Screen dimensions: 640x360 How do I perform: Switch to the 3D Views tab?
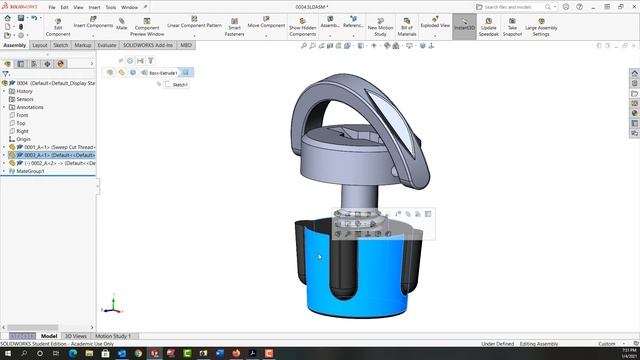pyautogui.click(x=76, y=336)
